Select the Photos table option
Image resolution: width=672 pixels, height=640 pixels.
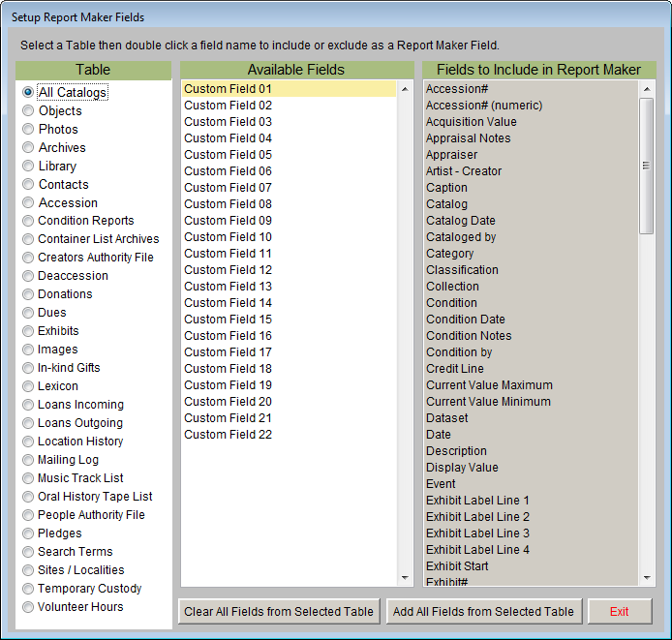click(x=28, y=130)
